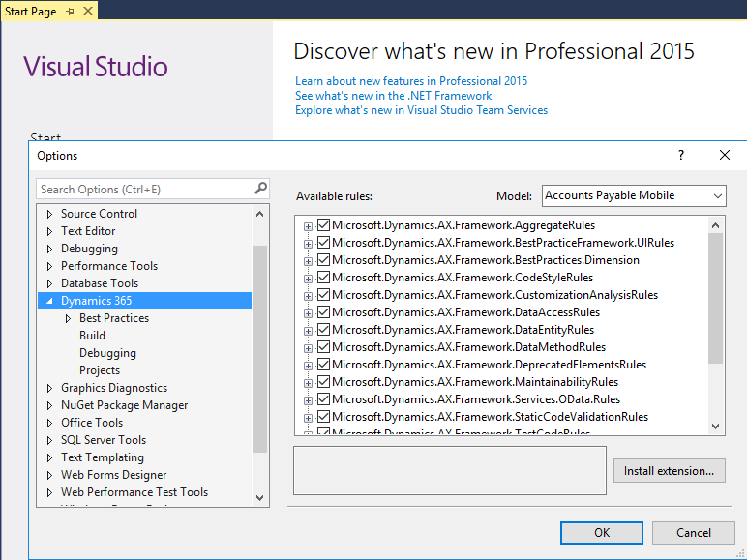Click the options tree scrollbar thumb
Screen dimensions: 747x560
pos(259,348)
